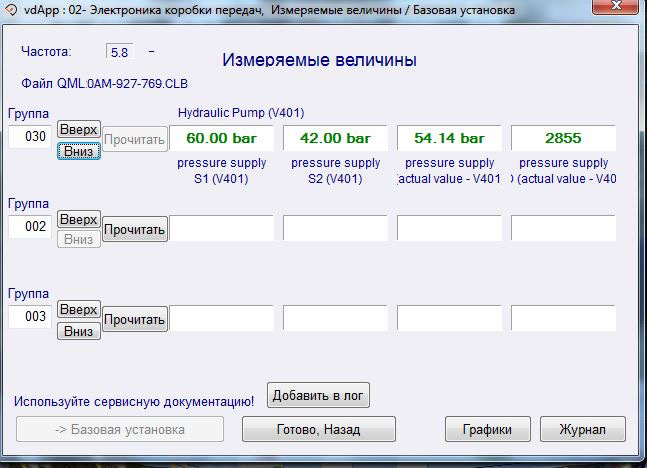This screenshot has width=647, height=468.
Task: Click third empty value field of group 003
Action: tap(449, 318)
